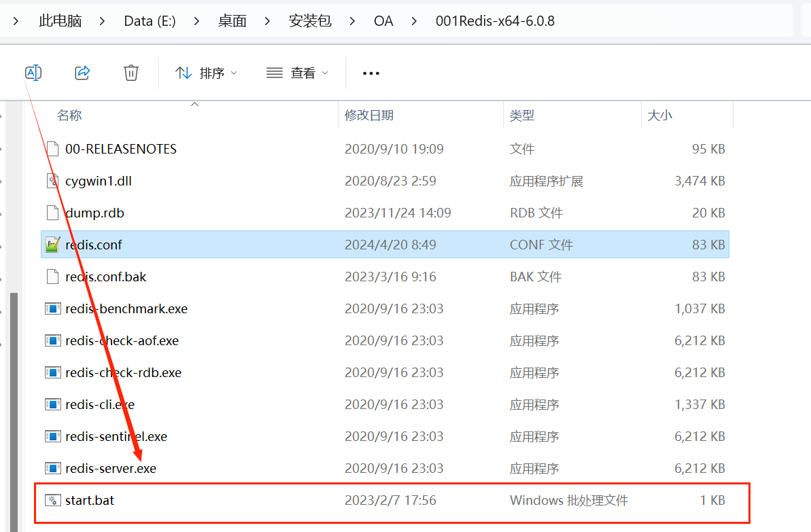
Task: Select the start.bat file icon
Action: tap(53, 501)
